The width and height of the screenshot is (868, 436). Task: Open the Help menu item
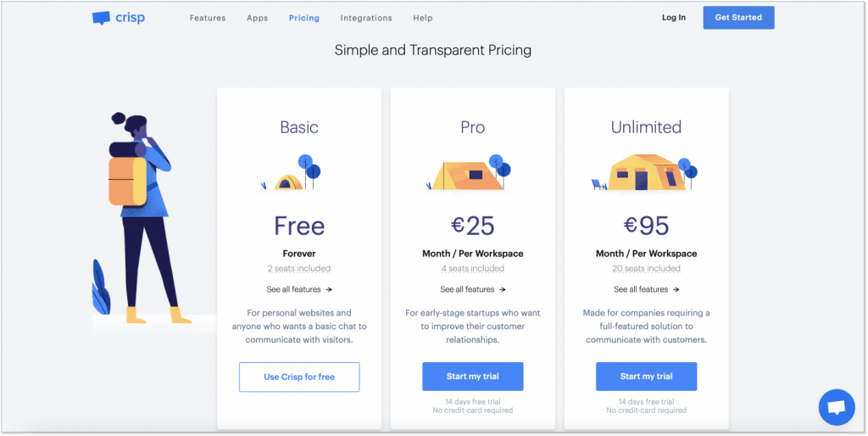(423, 18)
